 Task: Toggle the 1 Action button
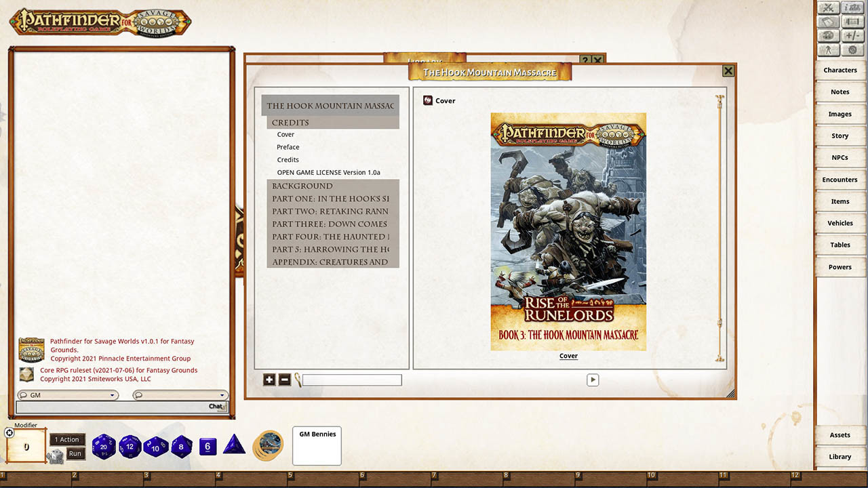tap(66, 439)
